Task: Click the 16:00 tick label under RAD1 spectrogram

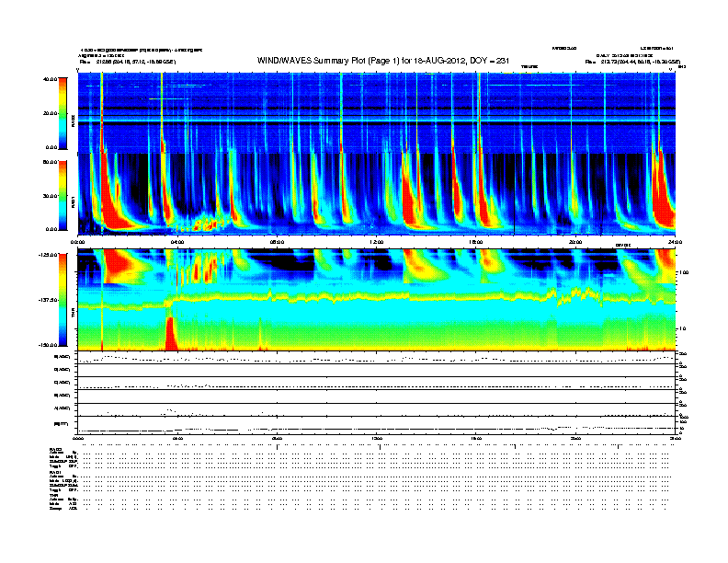Action: [x=476, y=242]
